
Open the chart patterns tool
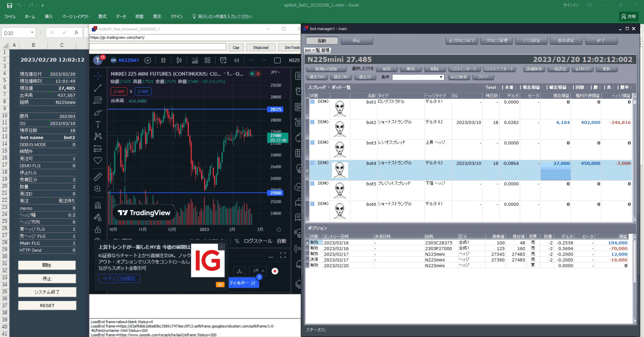pos(98,136)
